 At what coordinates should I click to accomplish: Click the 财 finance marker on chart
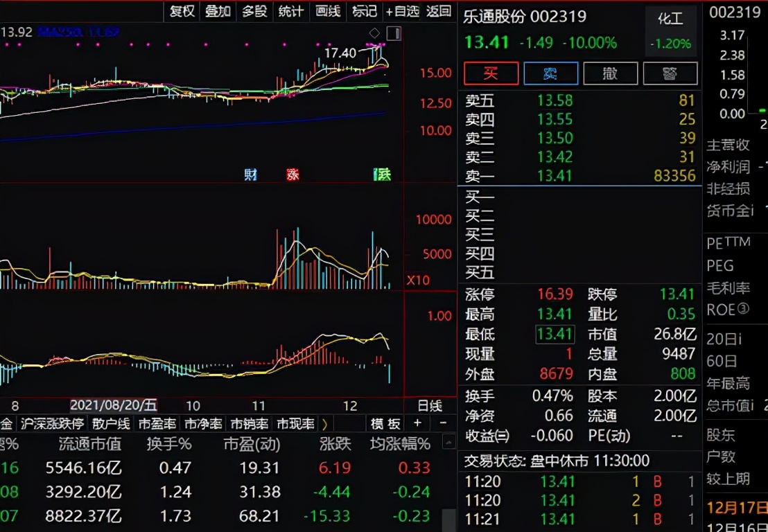coord(250,175)
